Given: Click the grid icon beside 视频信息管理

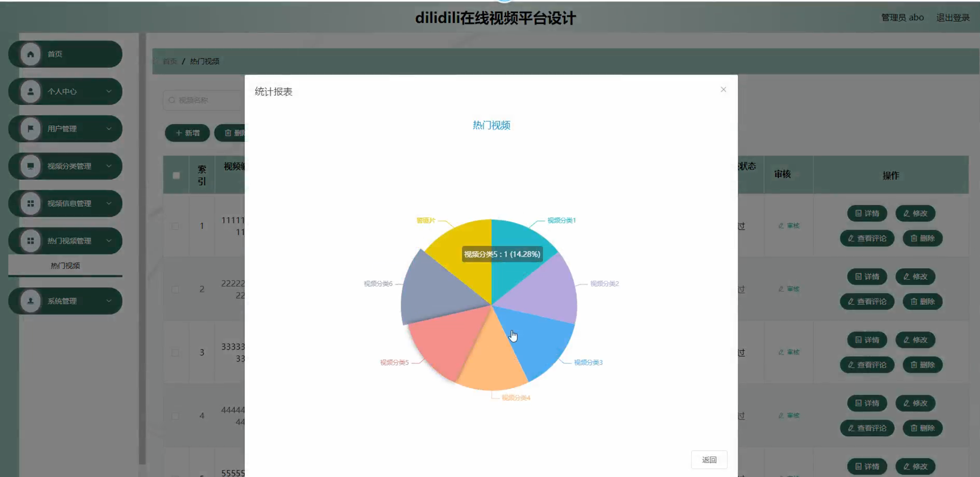Looking at the screenshot, I should (30, 203).
